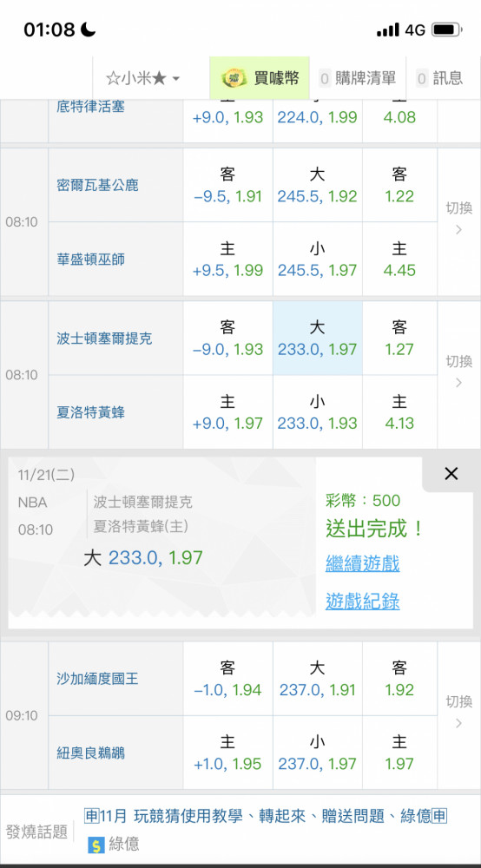The image size is (481, 868).
Task: Open the 遊戲紀錄 link
Action: 363,602
